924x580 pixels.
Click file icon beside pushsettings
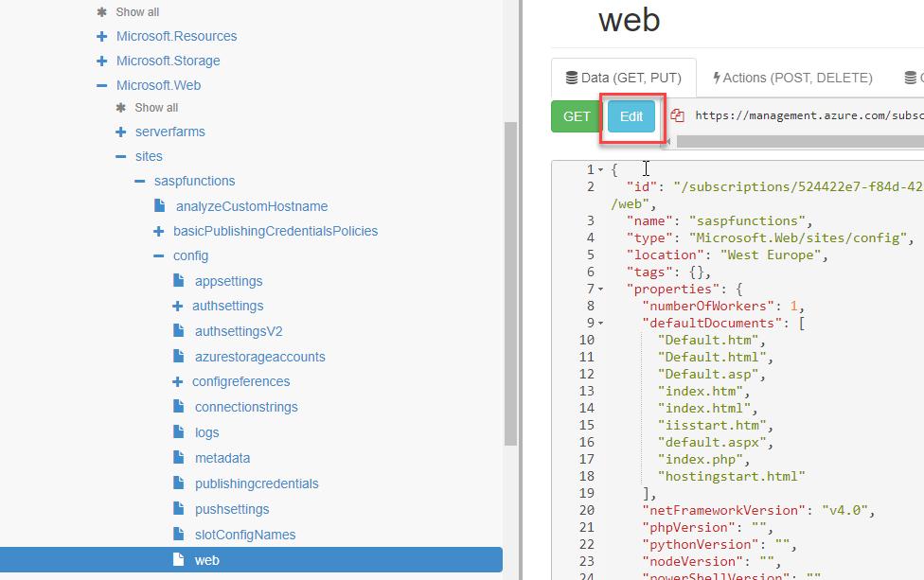[178, 508]
